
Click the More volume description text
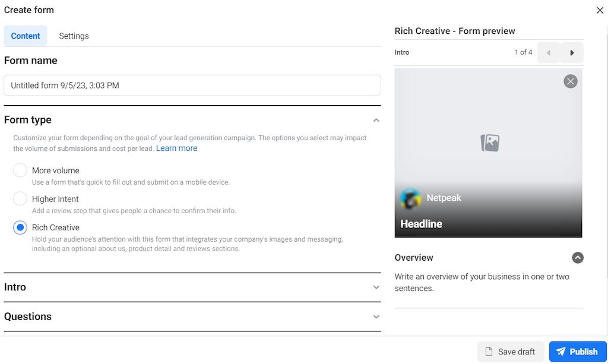131,182
